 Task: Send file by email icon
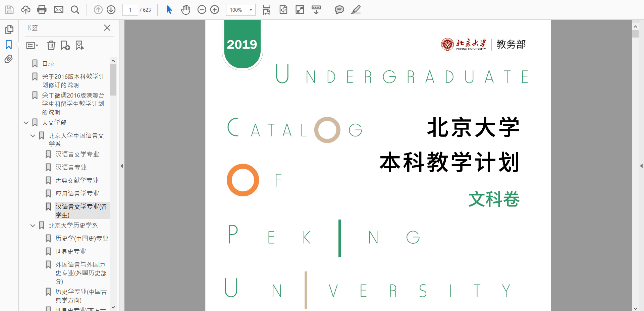(59, 10)
